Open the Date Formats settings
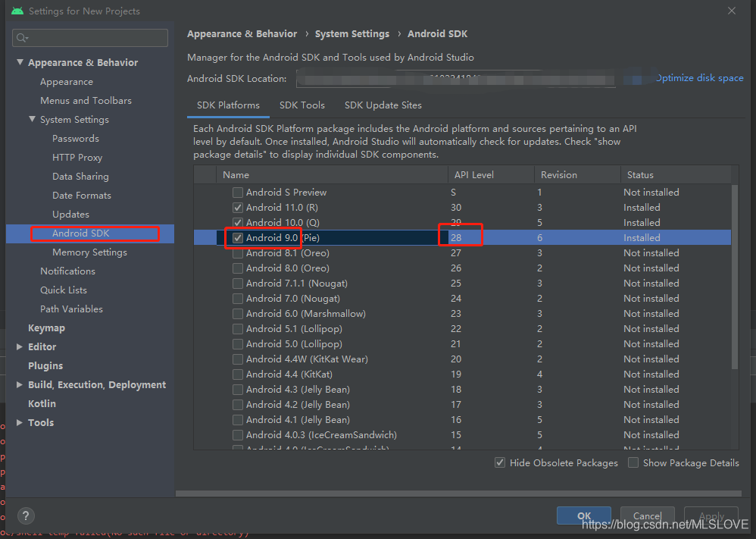This screenshot has height=539, width=756. (x=82, y=196)
